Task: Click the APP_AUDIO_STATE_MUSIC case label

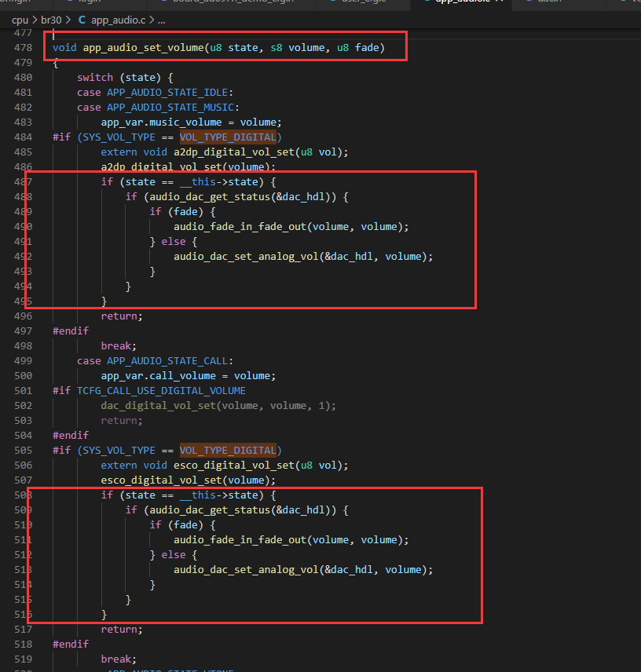Action: pos(170,107)
